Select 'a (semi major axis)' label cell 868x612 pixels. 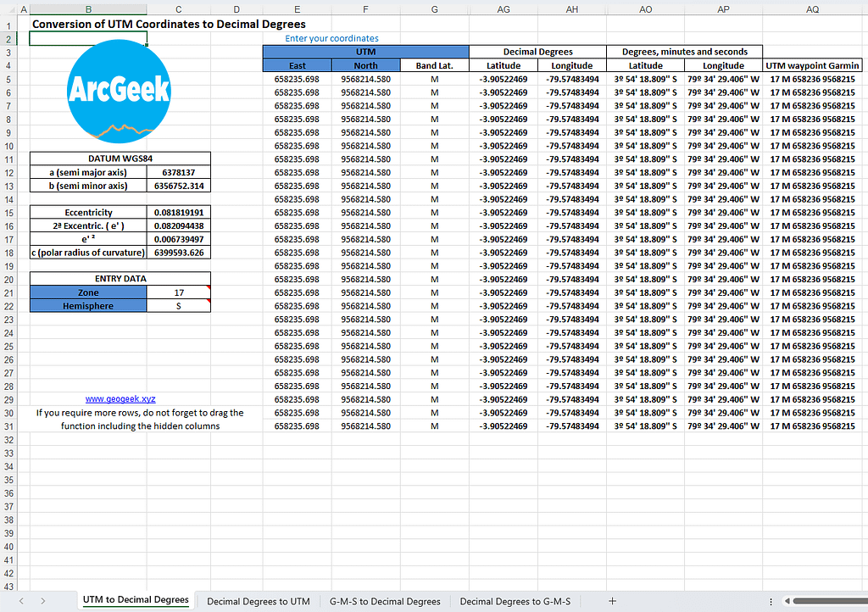(x=88, y=173)
